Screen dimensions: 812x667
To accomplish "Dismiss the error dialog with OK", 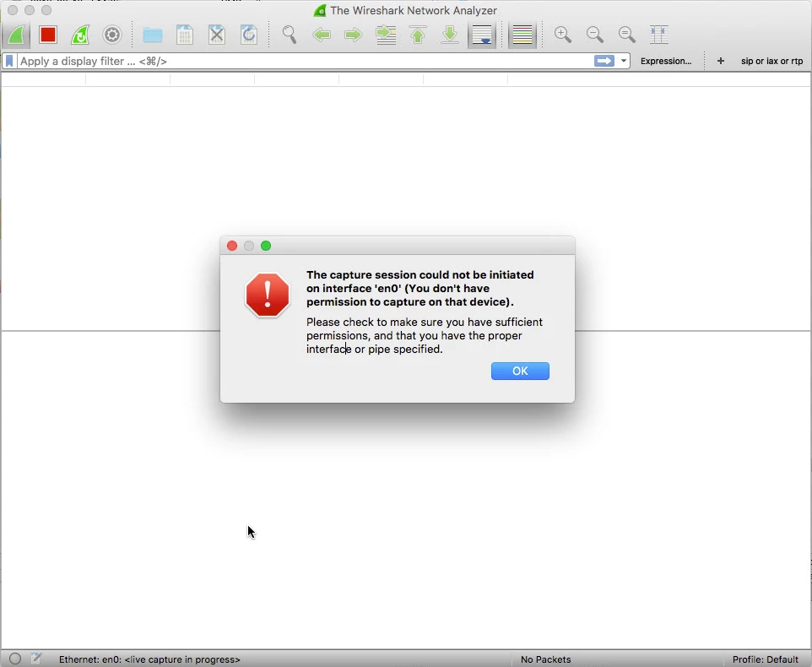I will (520, 371).
